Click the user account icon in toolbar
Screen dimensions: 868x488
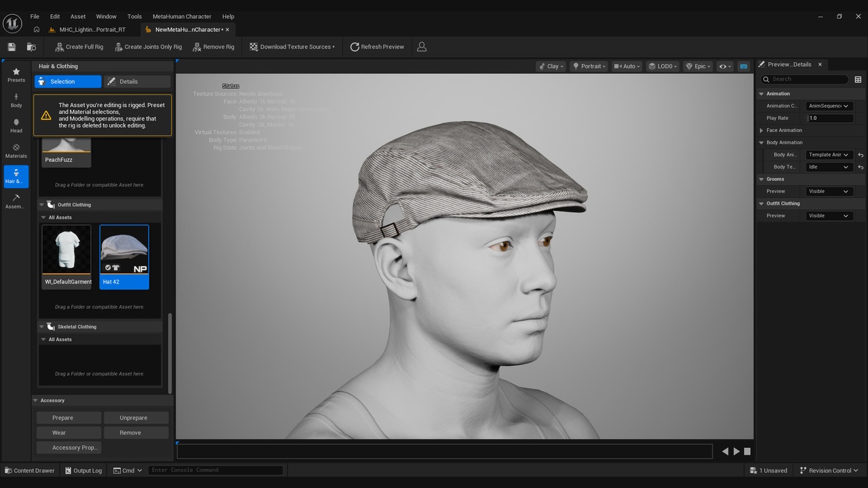(x=422, y=47)
